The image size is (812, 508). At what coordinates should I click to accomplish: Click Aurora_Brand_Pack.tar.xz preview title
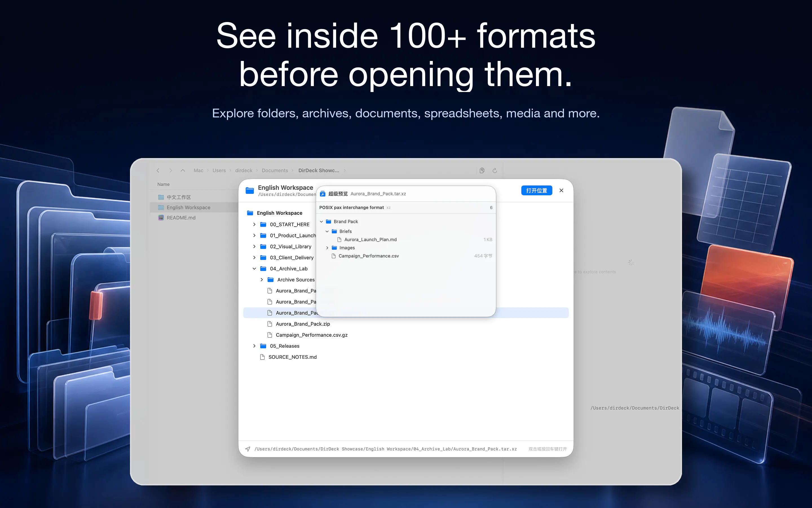pos(378,194)
